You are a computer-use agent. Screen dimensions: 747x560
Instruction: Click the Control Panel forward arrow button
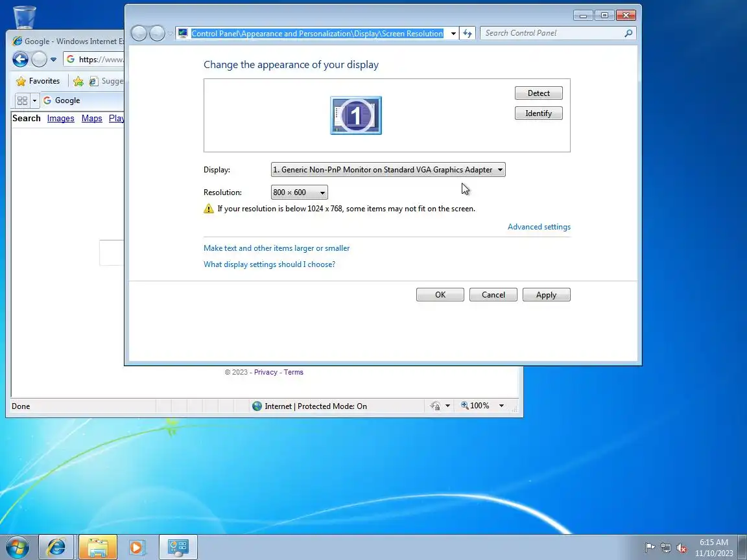coord(157,33)
